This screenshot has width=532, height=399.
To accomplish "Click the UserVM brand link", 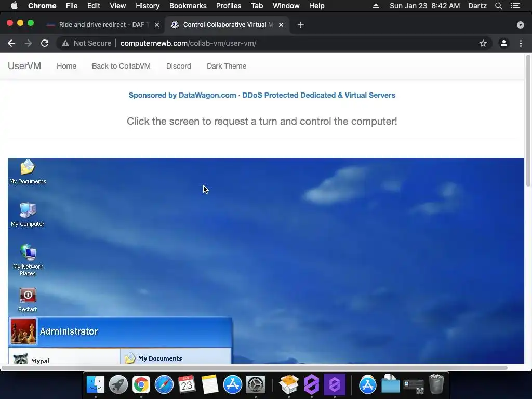I will [24, 66].
